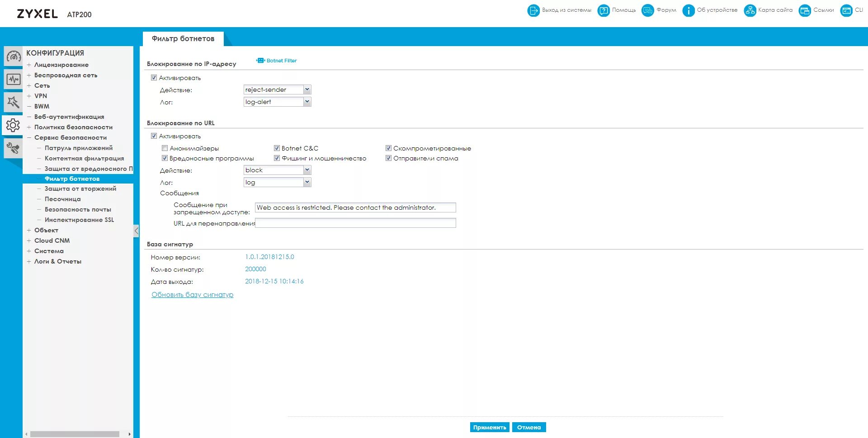Expand Объект tree node
868x438 pixels.
coord(29,231)
